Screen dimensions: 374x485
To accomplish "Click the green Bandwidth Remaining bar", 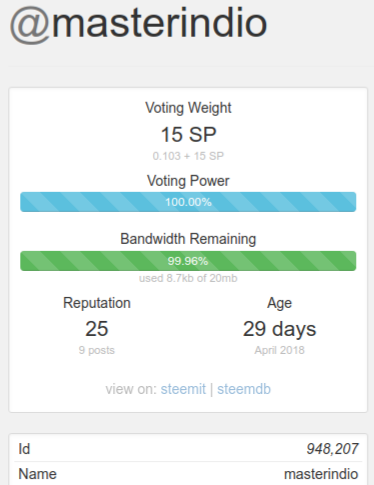I will [188, 261].
